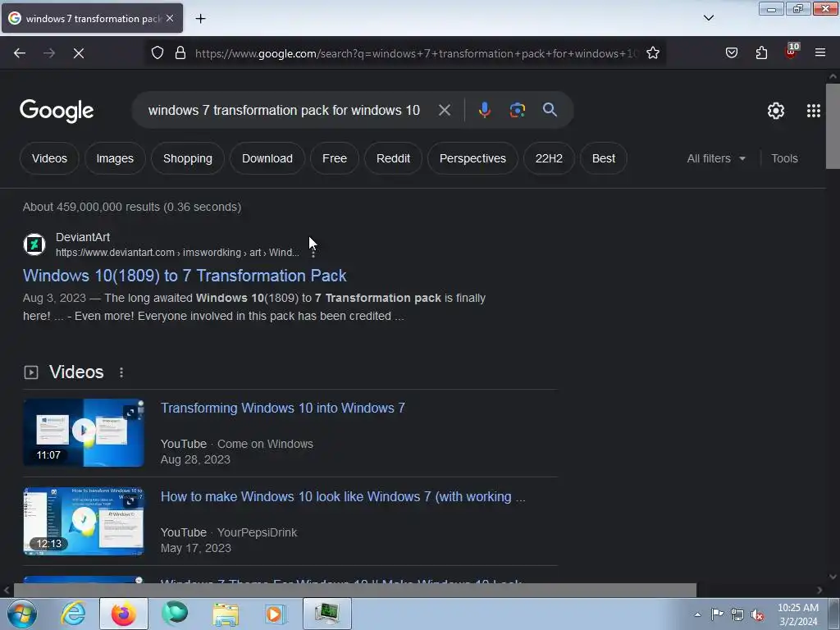Open the taskbar clock and date

(x=798, y=614)
